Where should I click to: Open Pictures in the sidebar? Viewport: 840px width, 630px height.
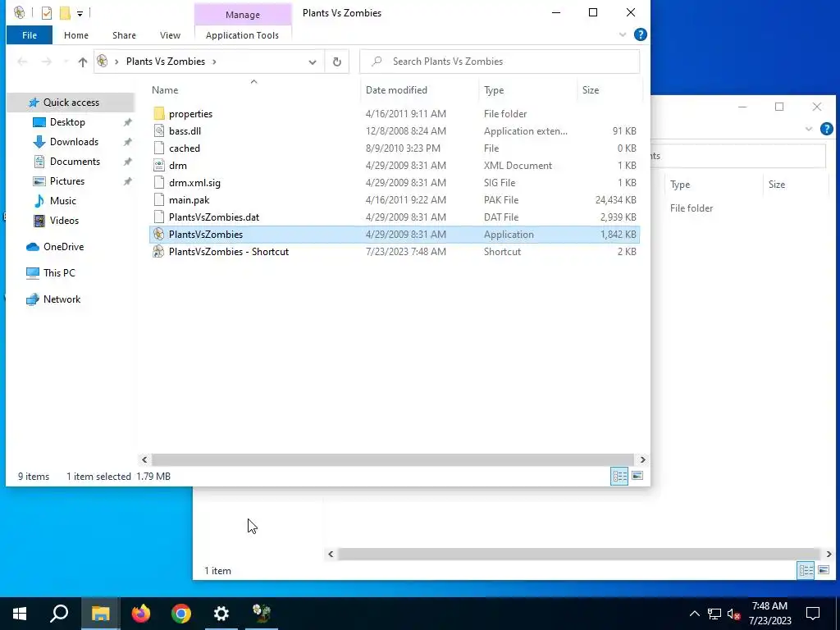pyautogui.click(x=67, y=181)
